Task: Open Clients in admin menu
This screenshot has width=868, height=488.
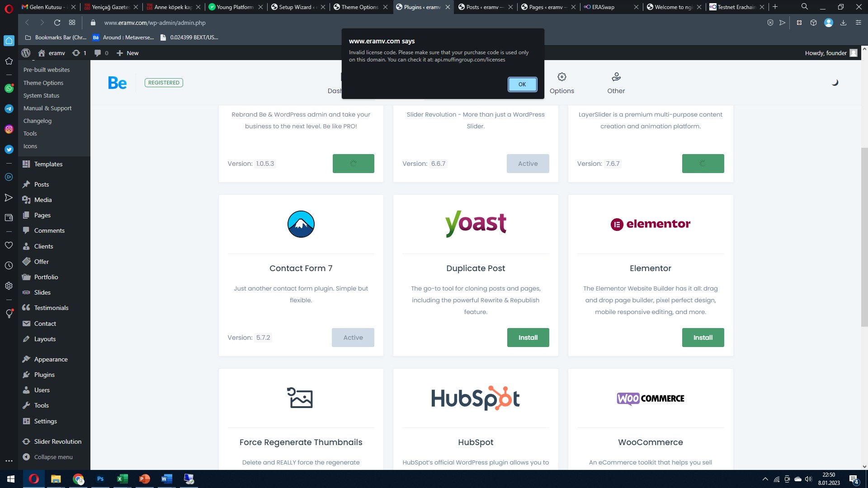Action: [44, 246]
